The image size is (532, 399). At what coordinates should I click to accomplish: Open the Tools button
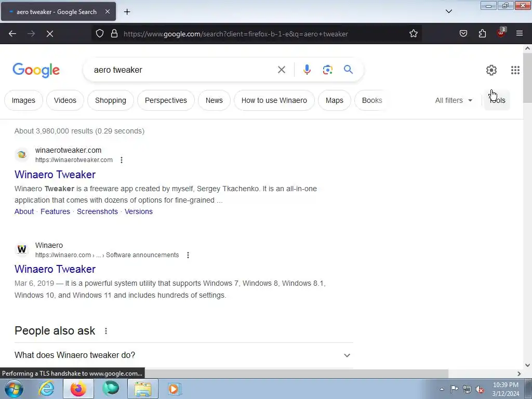click(x=497, y=100)
